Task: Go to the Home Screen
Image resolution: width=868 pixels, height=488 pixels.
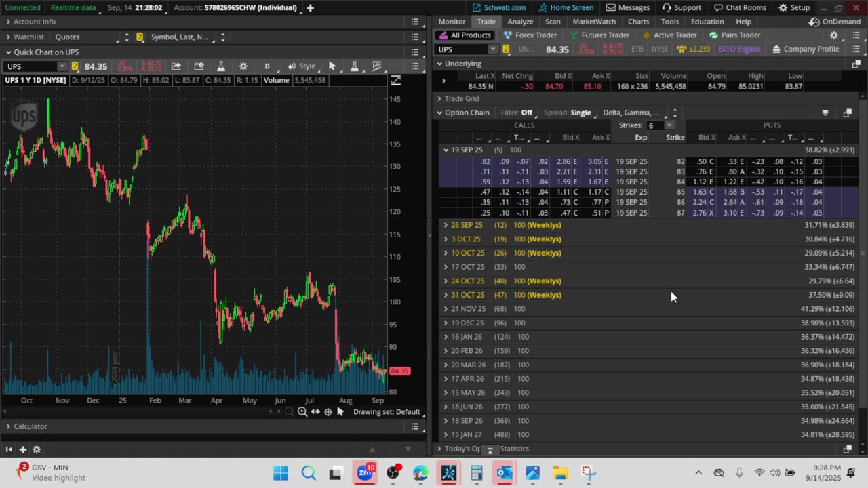Action: coord(566,7)
